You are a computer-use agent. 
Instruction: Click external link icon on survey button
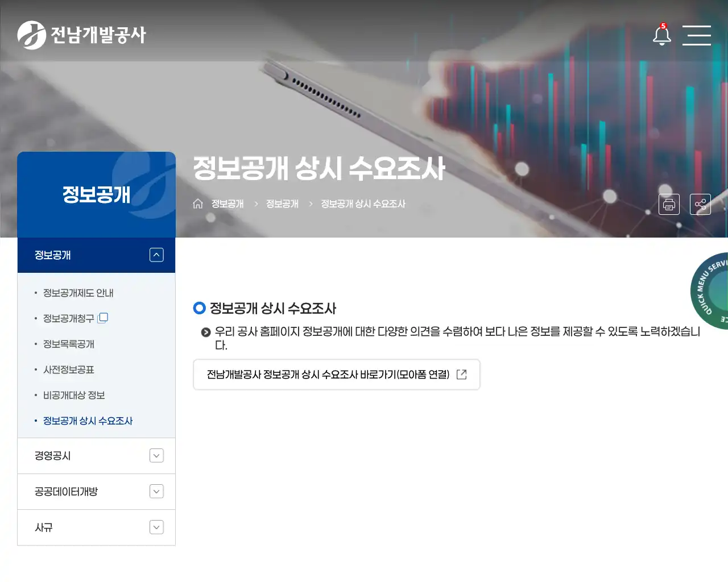coord(461,374)
